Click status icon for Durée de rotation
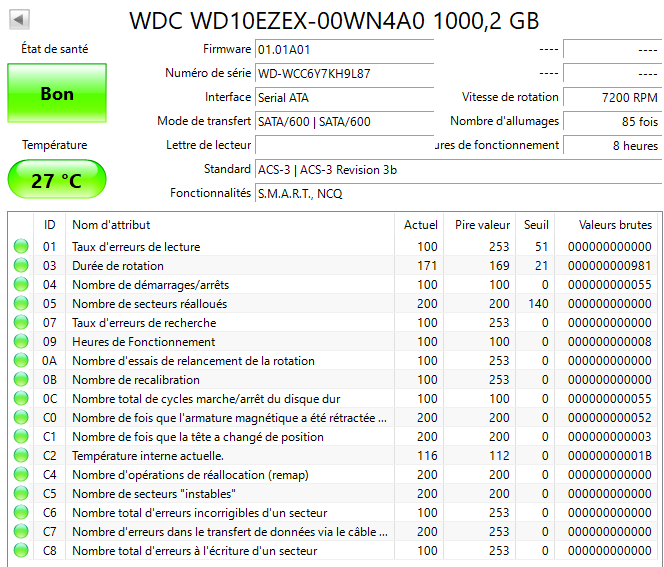664x567 pixels. point(21,266)
